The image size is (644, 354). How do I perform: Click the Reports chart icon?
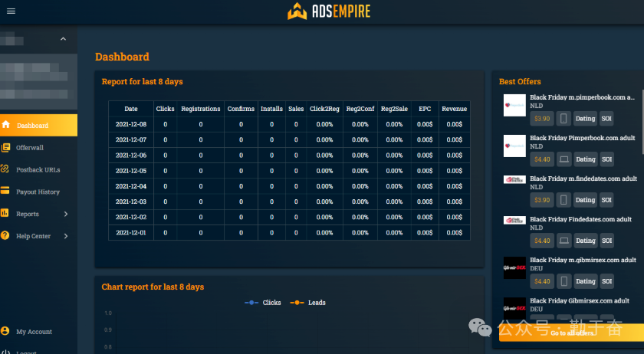(5, 213)
